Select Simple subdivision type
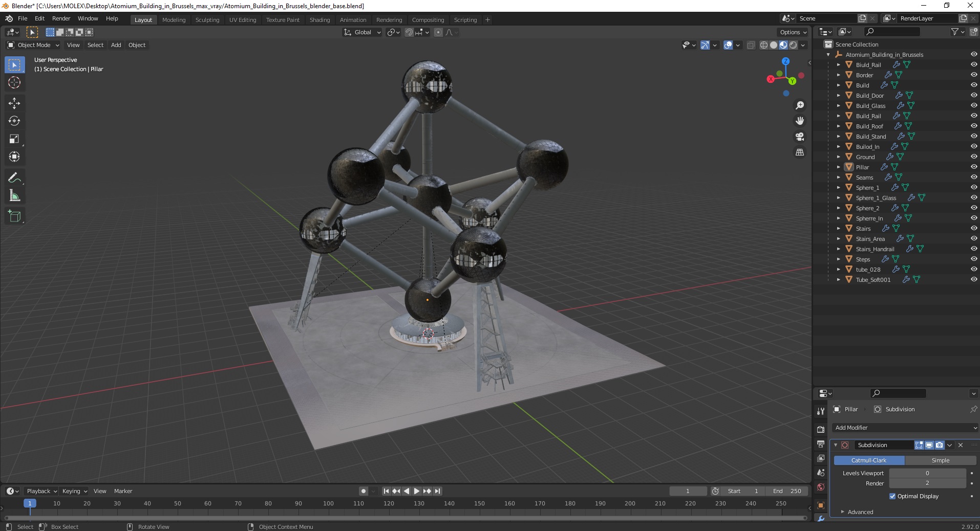Viewport: 980px width, 531px height. [941, 460]
